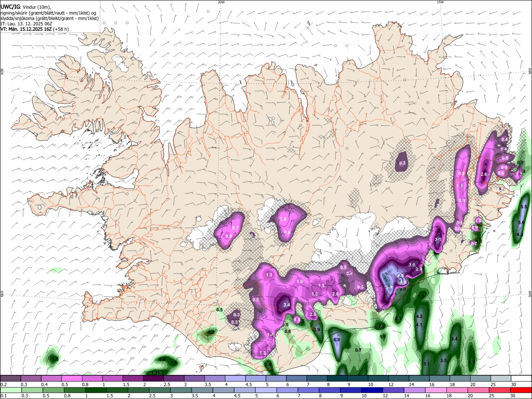Click the 'VT: Mán. 15.12.2025 16Z (+58 h)' line

coord(34,29)
